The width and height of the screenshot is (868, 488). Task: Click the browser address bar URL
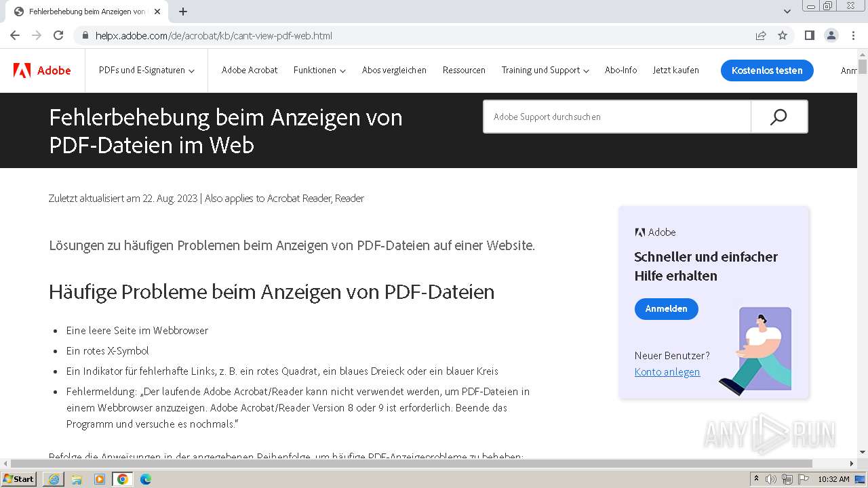[214, 35]
